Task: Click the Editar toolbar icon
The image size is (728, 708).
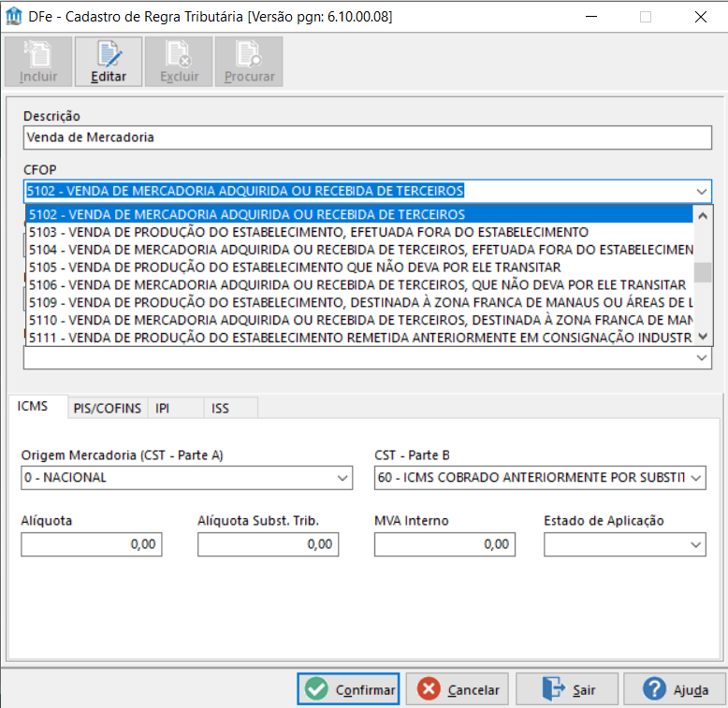Action: tap(109, 62)
